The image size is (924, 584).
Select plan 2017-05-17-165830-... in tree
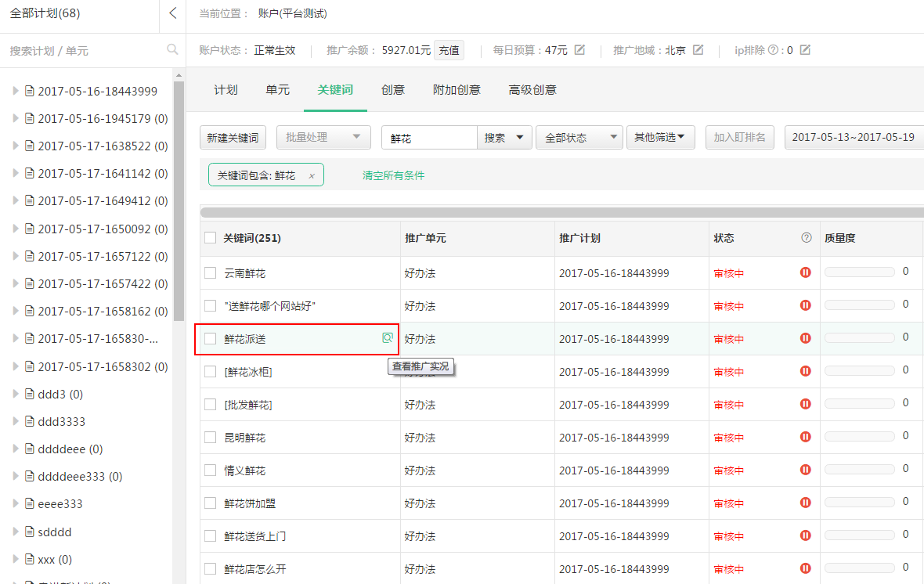[x=98, y=339]
